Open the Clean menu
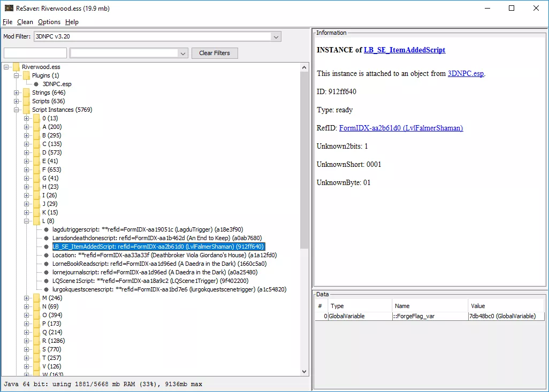 [25, 22]
